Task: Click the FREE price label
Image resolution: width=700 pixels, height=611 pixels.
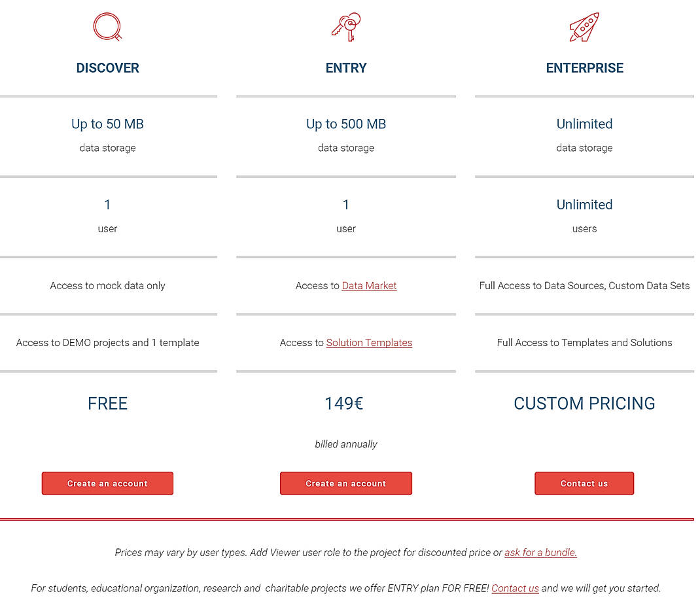Action: pos(107,404)
